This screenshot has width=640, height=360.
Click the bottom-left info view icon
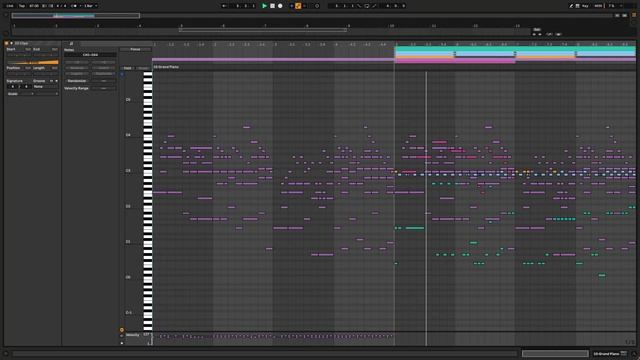(6, 353)
